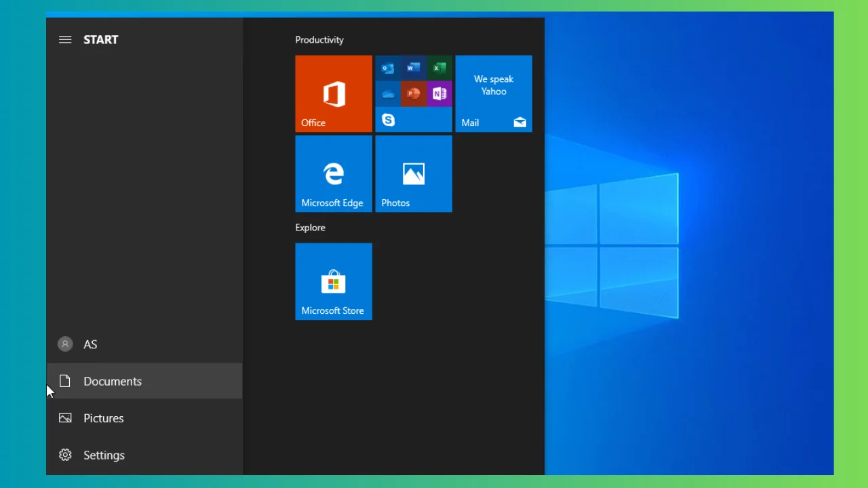Click the AS user account avatar
The image size is (868, 488).
coord(65,344)
